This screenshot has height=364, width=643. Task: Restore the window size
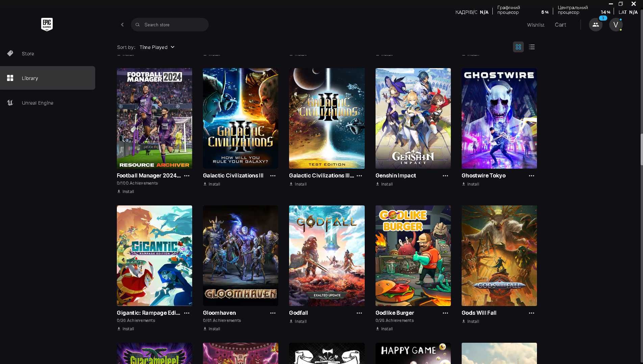tap(620, 4)
